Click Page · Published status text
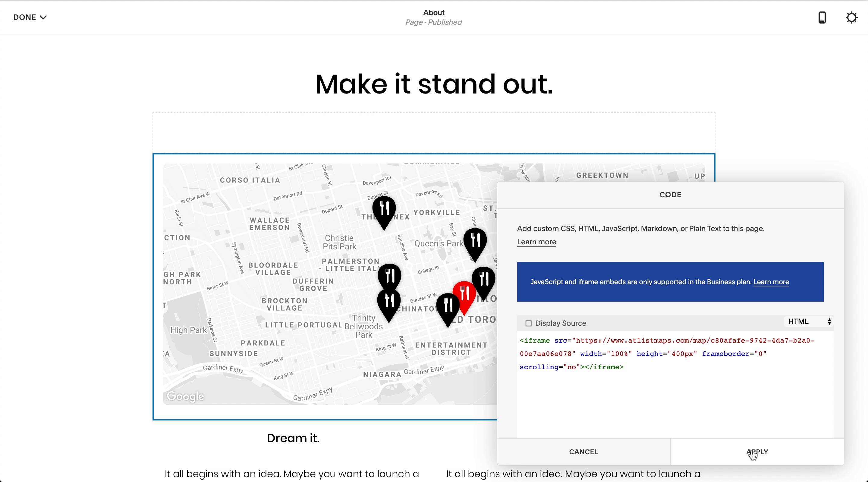 click(x=433, y=22)
